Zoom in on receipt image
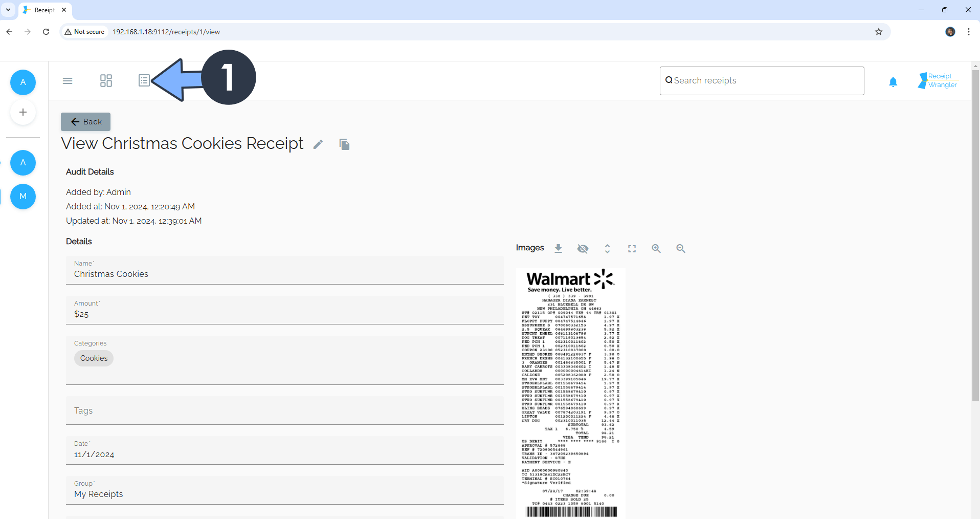980x519 pixels. tap(656, 248)
